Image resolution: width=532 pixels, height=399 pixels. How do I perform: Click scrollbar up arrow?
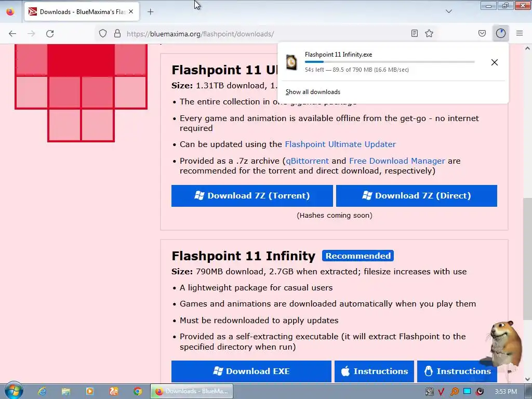527,48
